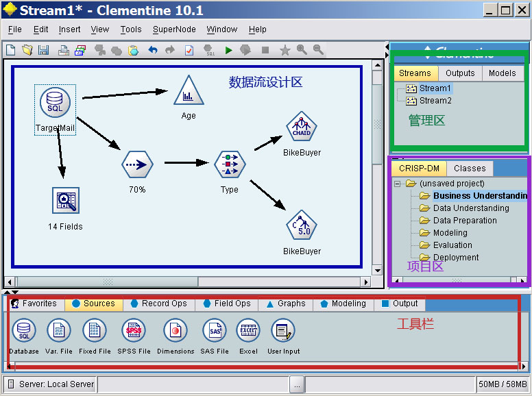Pick the Fixed File source node
Image resolution: width=532 pixels, height=396 pixels.
[95, 330]
